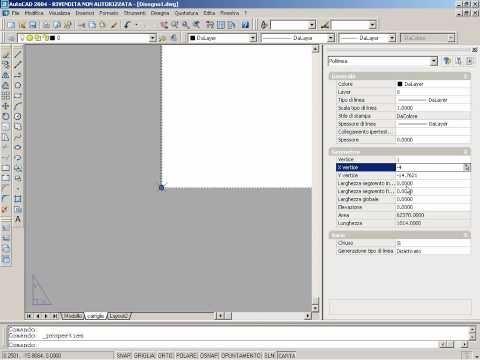This screenshot has width=480, height=360.
Task: Click the last-tab navigation arrow button
Action: [x=55, y=316]
